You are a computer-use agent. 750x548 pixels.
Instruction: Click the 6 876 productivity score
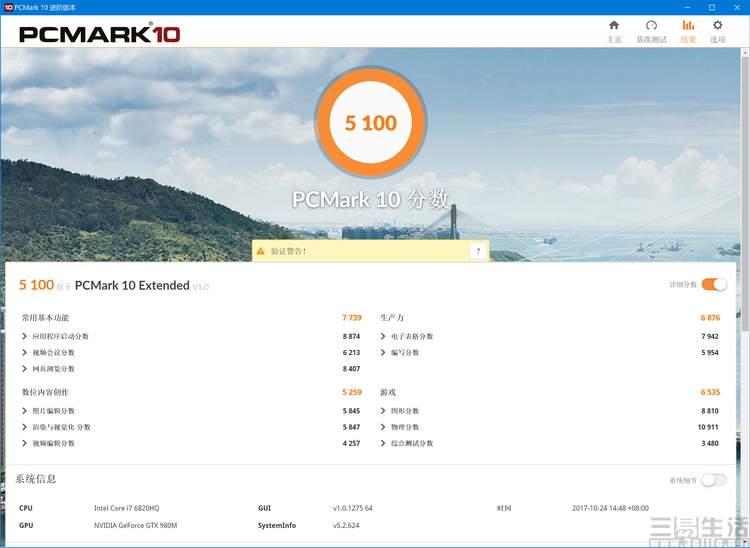pos(710,318)
